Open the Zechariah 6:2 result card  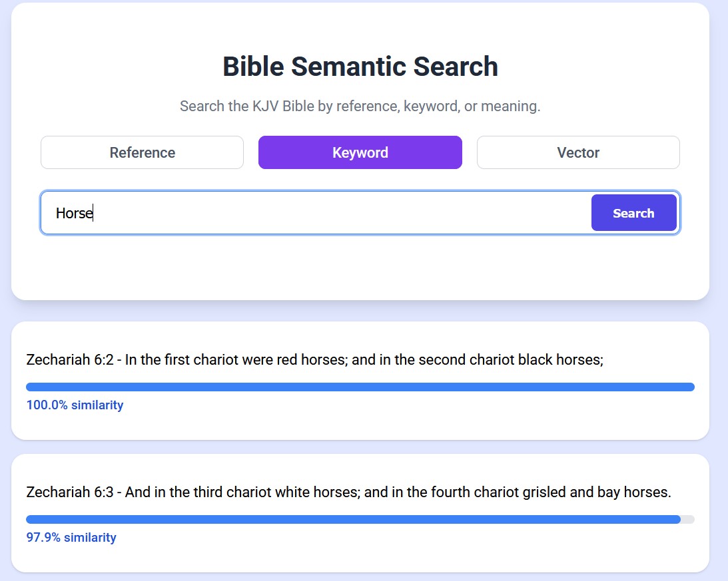(360, 381)
